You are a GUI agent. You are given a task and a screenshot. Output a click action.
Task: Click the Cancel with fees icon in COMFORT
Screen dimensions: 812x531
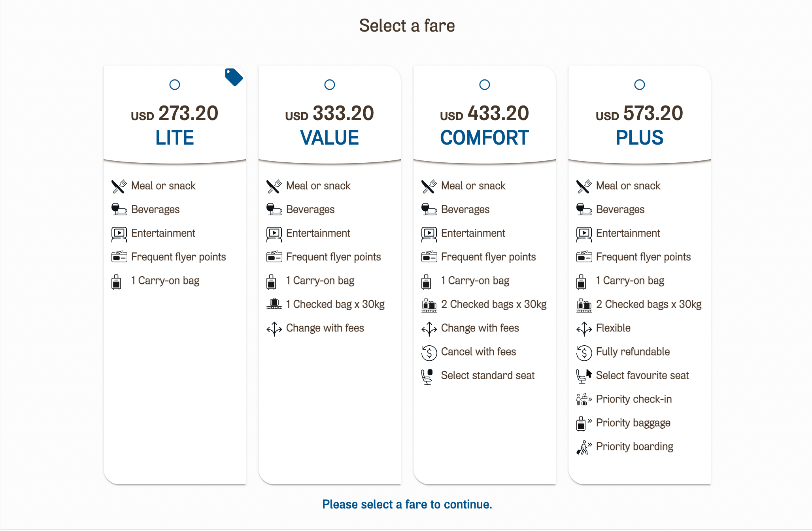(x=429, y=352)
